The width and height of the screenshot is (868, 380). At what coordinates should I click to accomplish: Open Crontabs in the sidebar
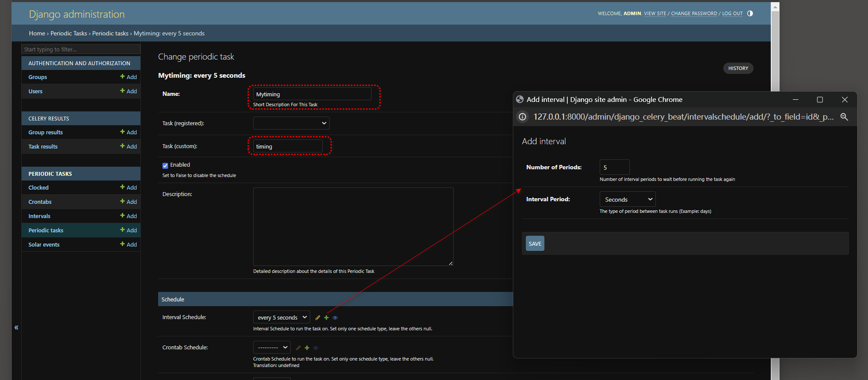click(x=40, y=202)
